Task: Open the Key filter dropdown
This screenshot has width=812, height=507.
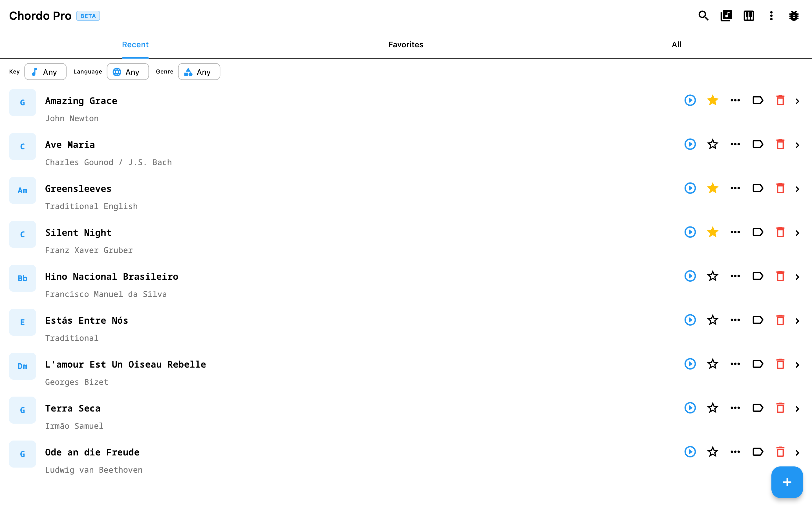Action: click(45, 72)
